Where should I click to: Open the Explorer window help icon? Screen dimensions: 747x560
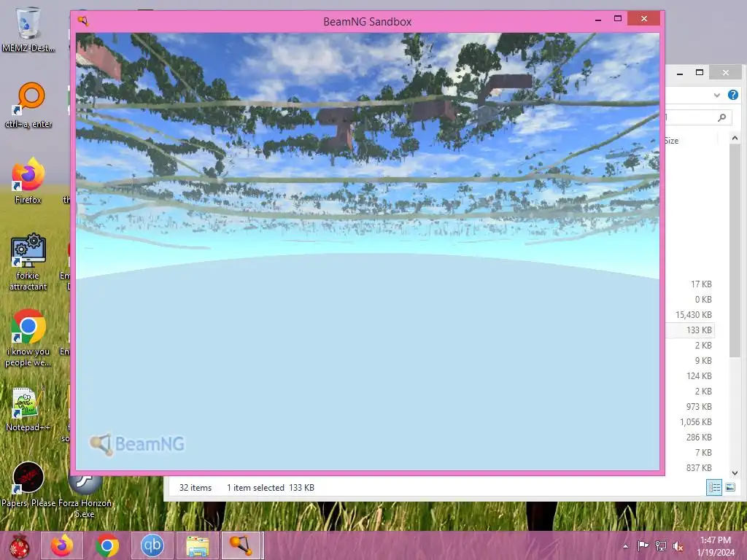732,95
